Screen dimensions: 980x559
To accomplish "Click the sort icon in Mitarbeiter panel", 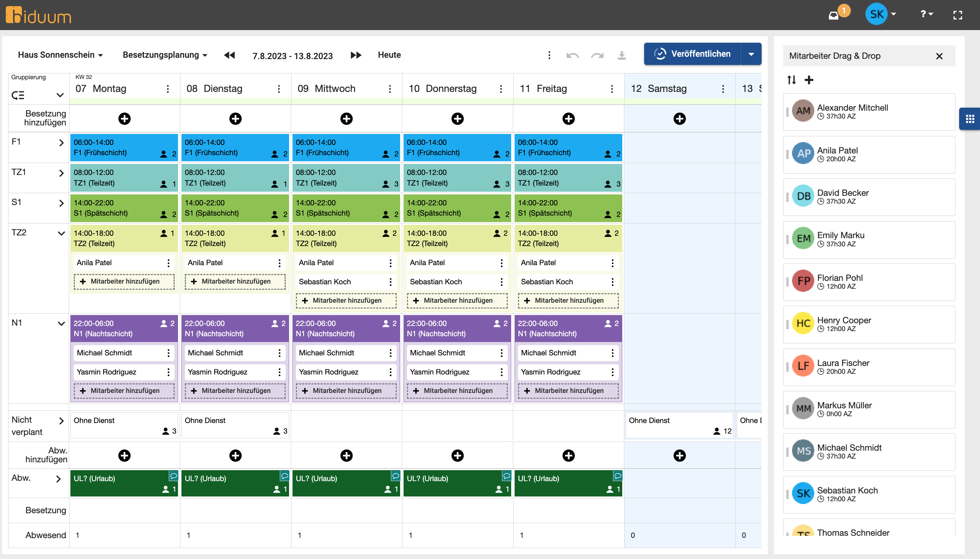I will [x=791, y=80].
